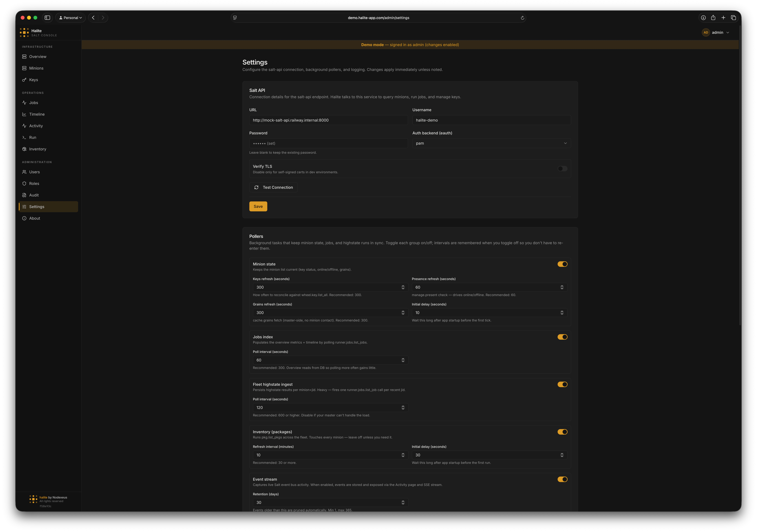Click the Safari share icon

713,18
